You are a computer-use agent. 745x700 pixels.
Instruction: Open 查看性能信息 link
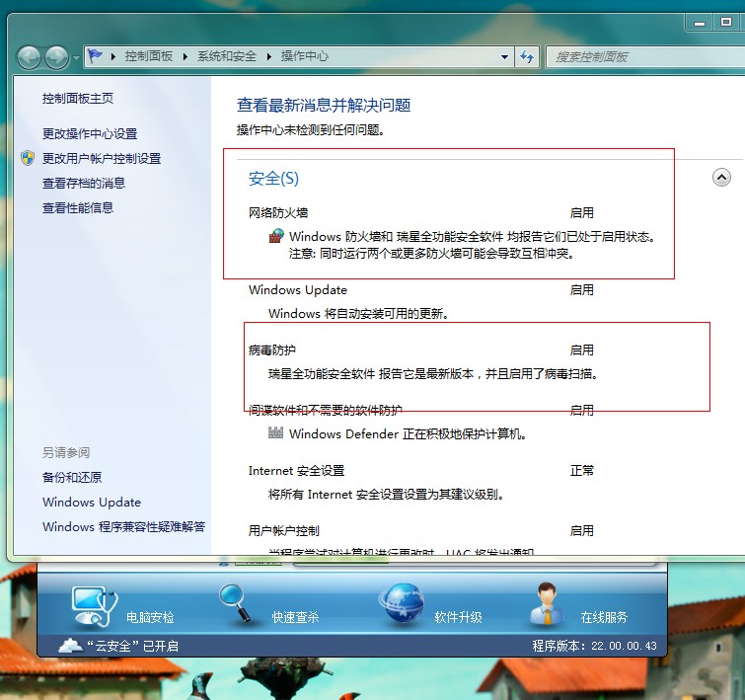tap(78, 207)
